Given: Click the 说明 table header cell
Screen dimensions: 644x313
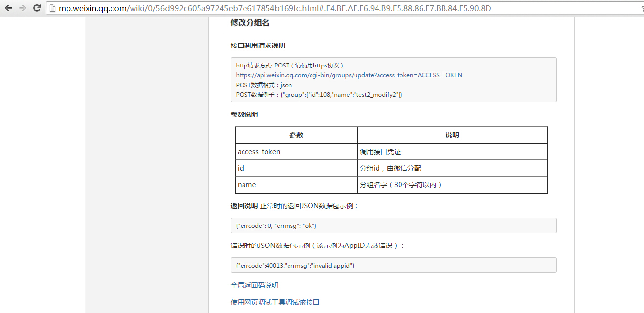Looking at the screenshot, I should [452, 135].
